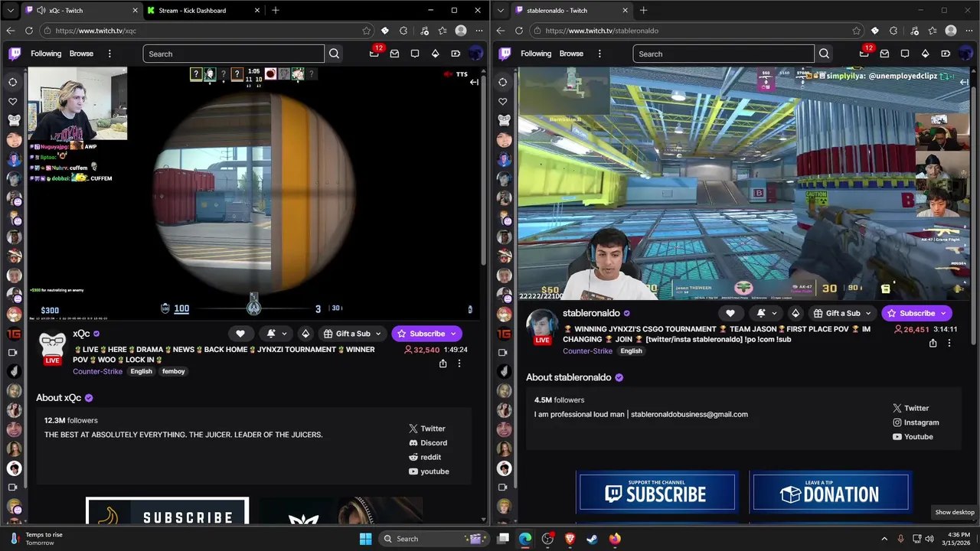Click more dots next to Browse in xQc window

coord(109,54)
